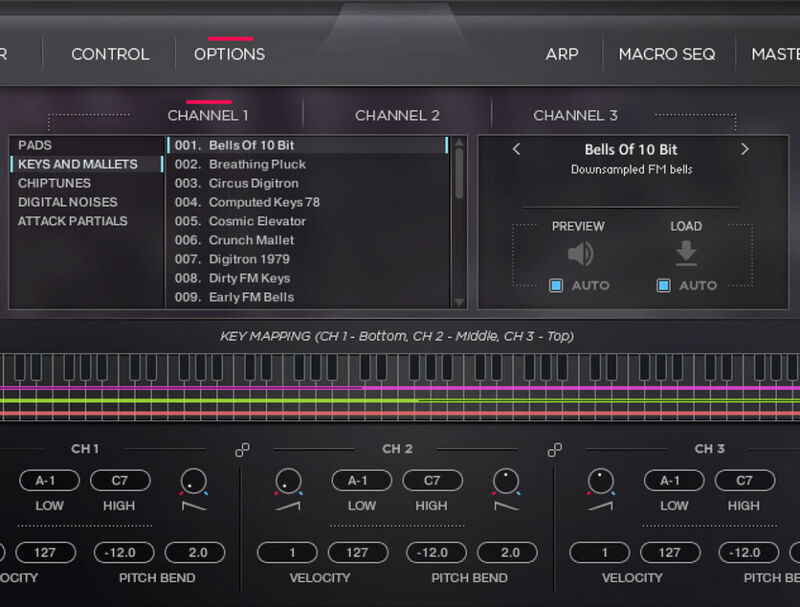
Task: Toggle the Preview AUTO checkbox
Action: coord(556,286)
